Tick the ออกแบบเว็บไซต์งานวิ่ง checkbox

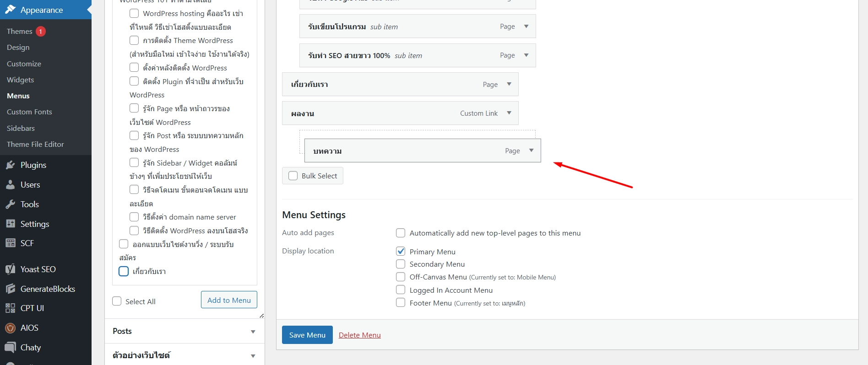point(124,244)
